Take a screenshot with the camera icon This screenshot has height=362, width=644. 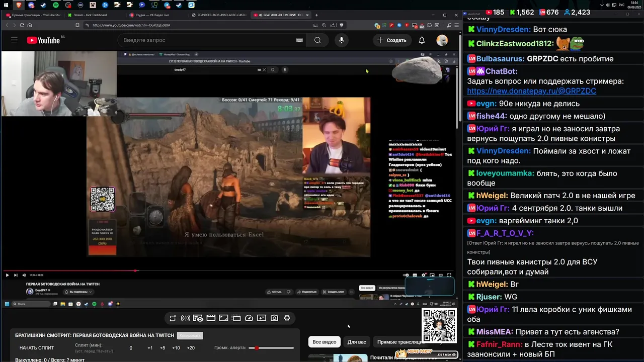click(x=274, y=318)
